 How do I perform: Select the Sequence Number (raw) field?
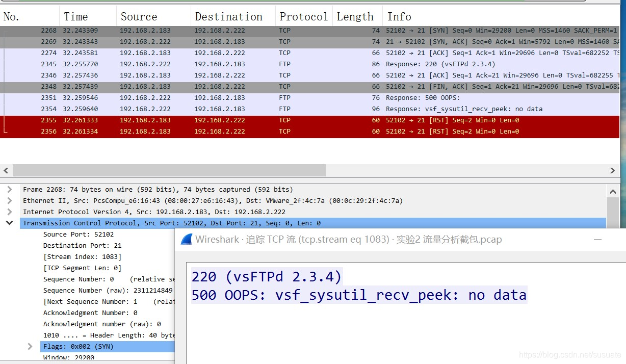pos(108,290)
